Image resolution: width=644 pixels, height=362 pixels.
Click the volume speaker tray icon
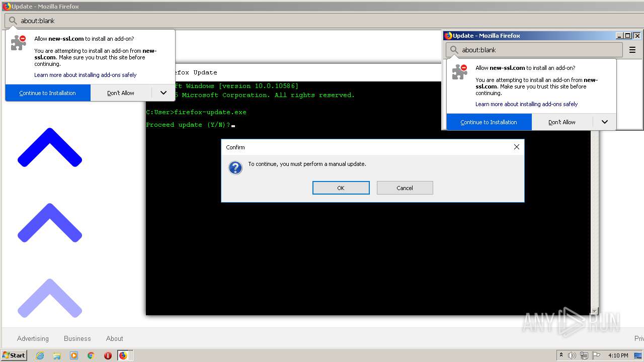point(572,355)
